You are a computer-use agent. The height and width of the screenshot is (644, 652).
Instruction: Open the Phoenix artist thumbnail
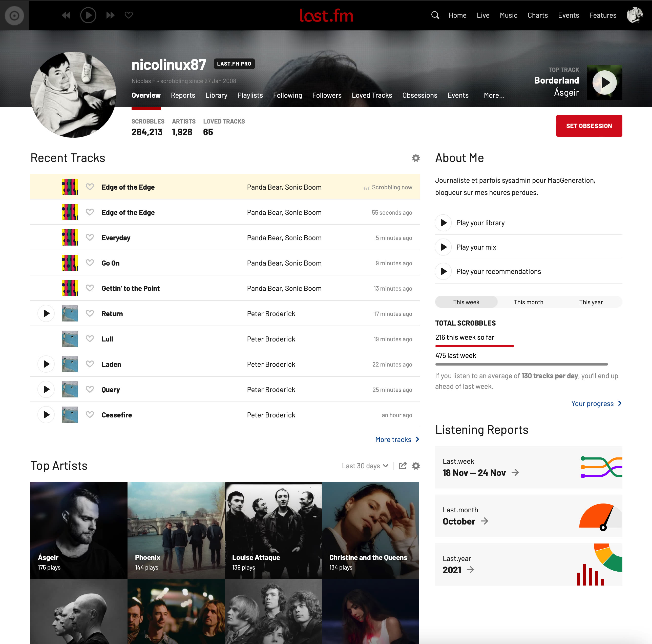tap(176, 530)
